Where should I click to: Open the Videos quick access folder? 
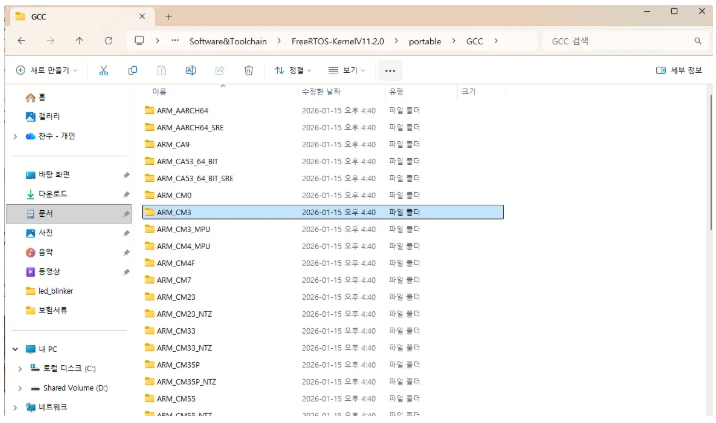click(x=43, y=272)
